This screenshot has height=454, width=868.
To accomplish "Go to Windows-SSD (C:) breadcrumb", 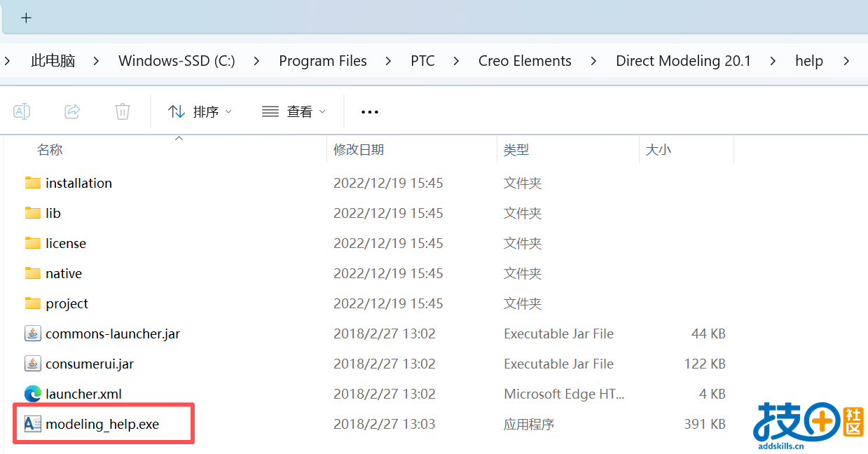I will [x=177, y=61].
